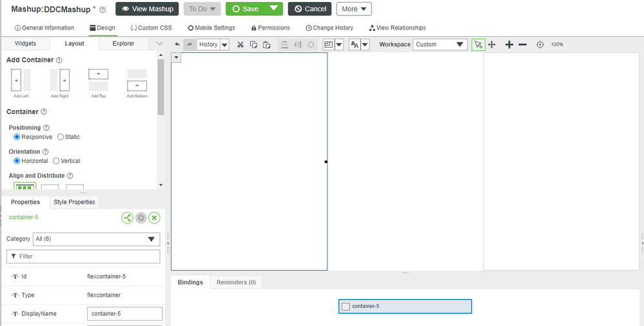Click the Paste clipboard icon
This screenshot has width=644, height=326.
click(266, 44)
